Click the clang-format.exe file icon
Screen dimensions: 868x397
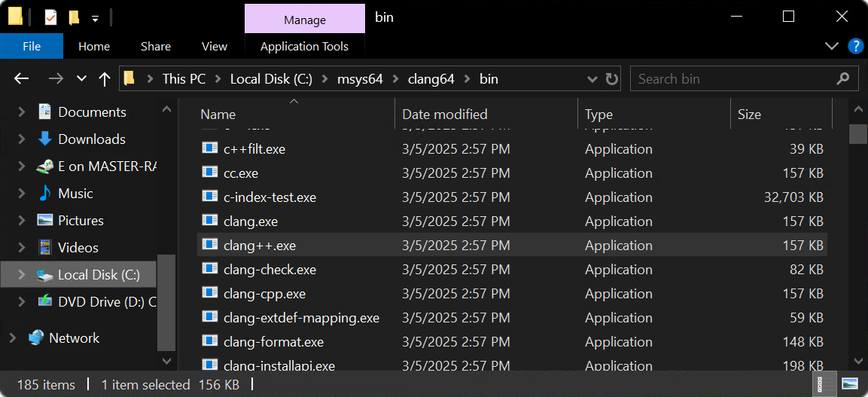coord(209,341)
